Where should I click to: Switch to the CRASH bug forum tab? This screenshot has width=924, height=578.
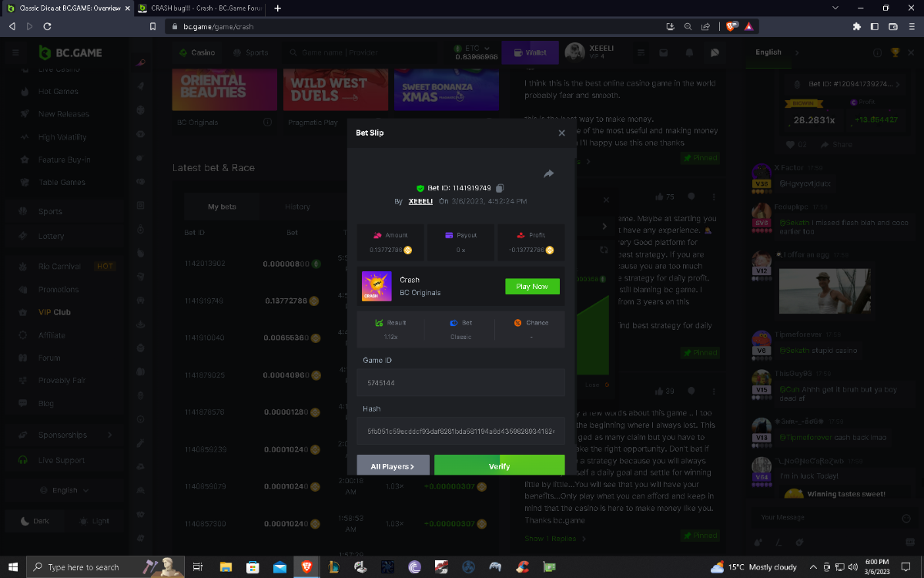point(199,8)
